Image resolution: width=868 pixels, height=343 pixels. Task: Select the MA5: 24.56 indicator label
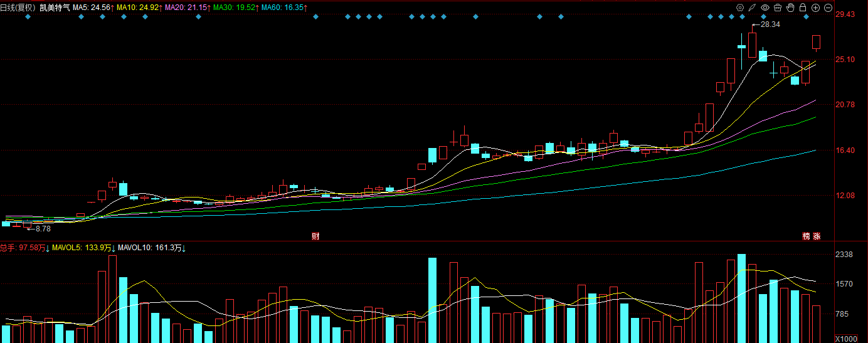(93, 8)
